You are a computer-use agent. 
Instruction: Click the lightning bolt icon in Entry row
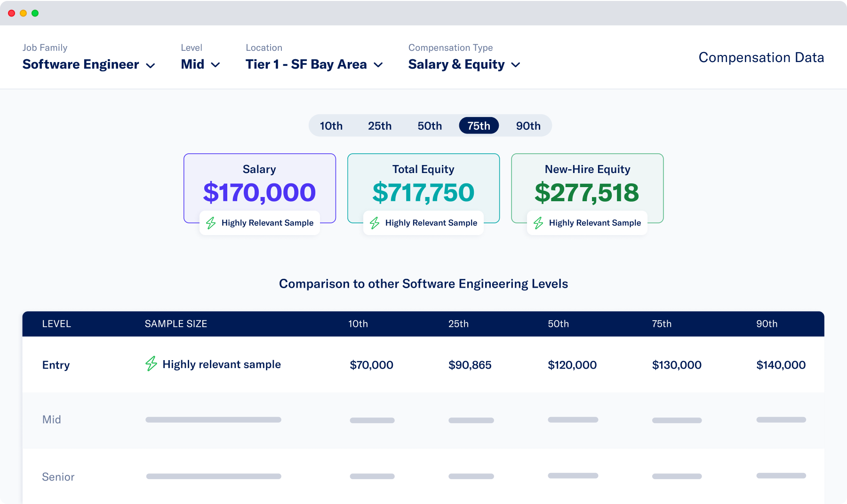point(151,364)
